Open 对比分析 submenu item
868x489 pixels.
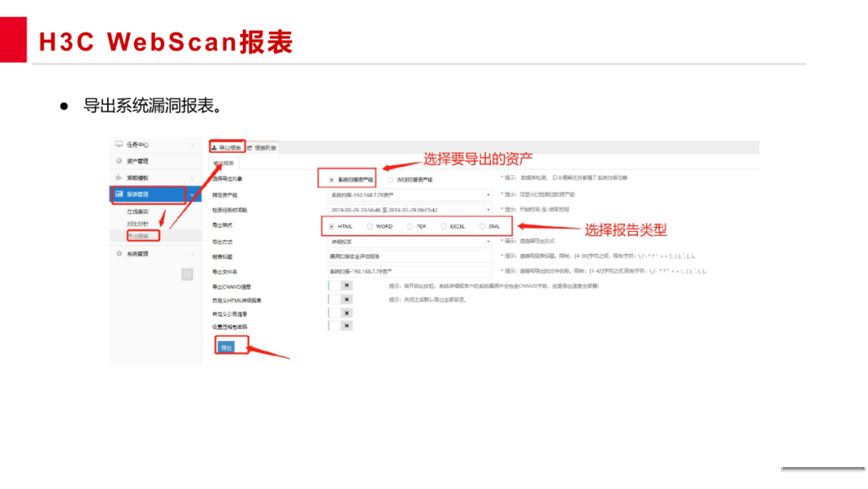[138, 224]
